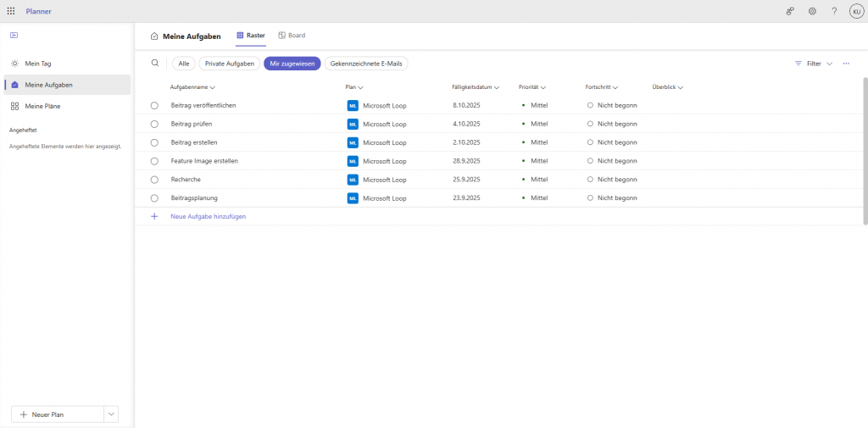Screen dimensions: 868x428
Task: Switch to the Board view tab
Action: click(x=292, y=36)
